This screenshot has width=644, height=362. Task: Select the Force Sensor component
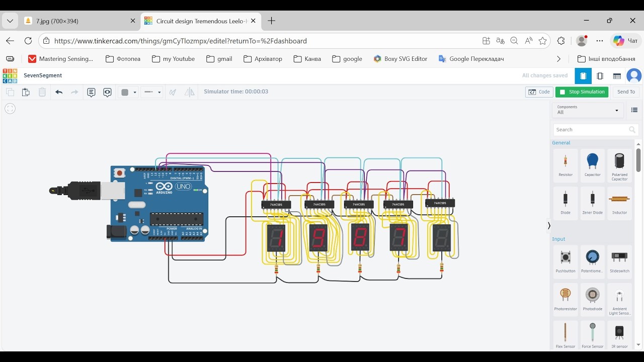(593, 335)
